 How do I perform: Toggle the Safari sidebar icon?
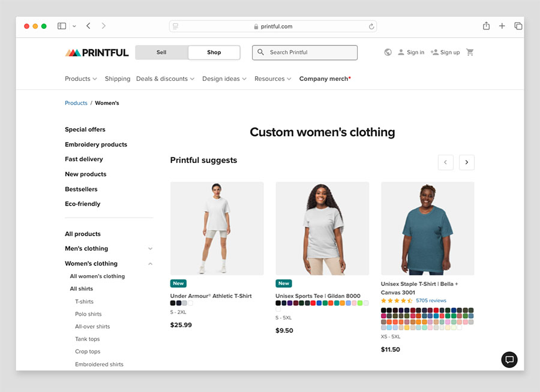[62, 26]
